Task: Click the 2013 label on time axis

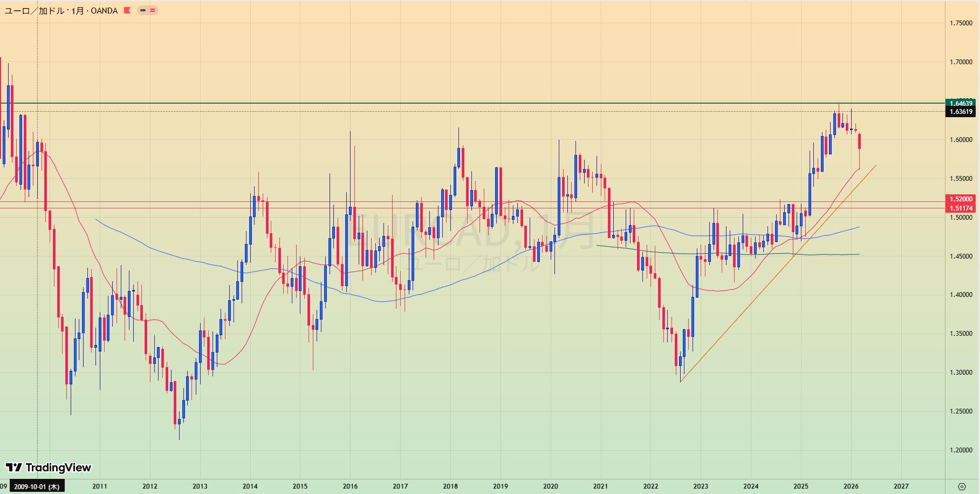Action: point(200,486)
